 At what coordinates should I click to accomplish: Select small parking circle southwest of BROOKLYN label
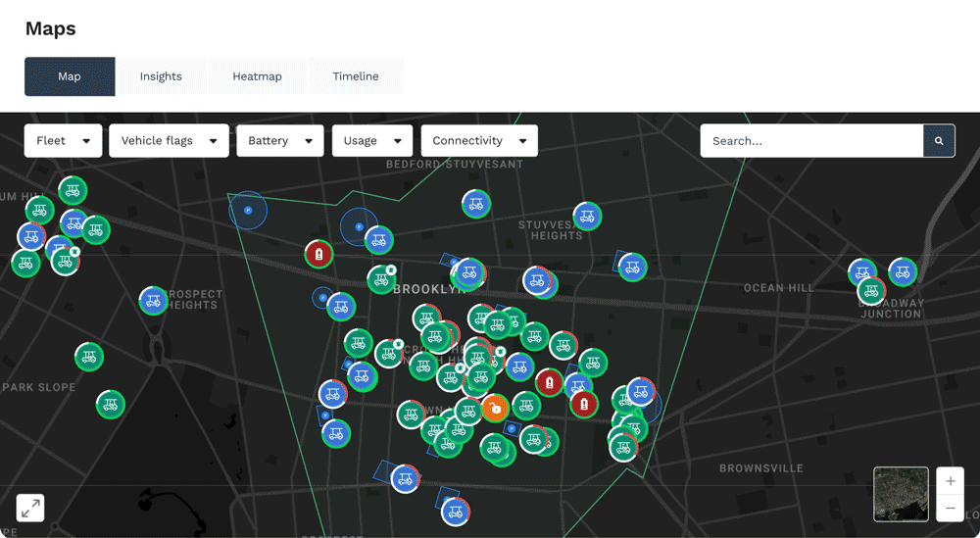tap(322, 298)
